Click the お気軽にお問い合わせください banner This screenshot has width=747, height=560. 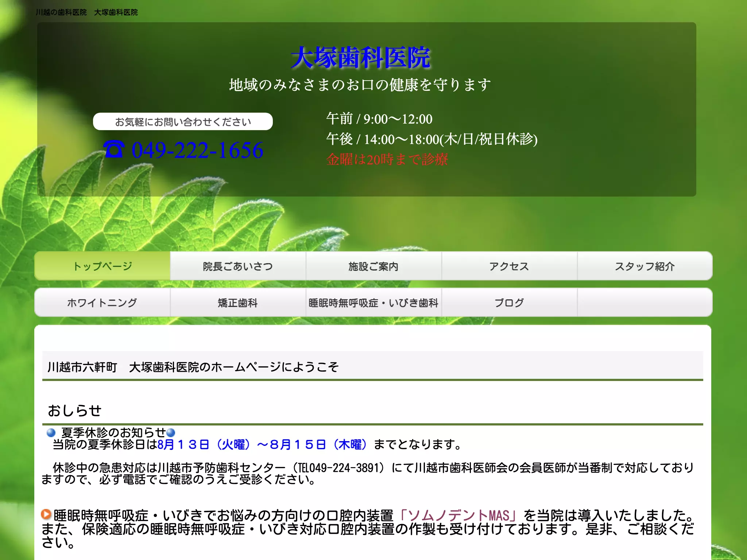(183, 121)
